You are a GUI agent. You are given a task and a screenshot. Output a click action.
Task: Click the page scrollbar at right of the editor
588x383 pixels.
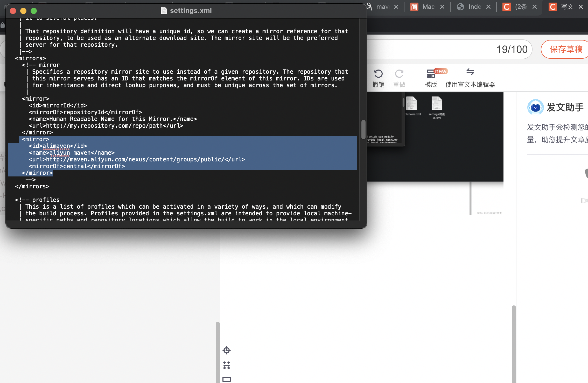514,344
